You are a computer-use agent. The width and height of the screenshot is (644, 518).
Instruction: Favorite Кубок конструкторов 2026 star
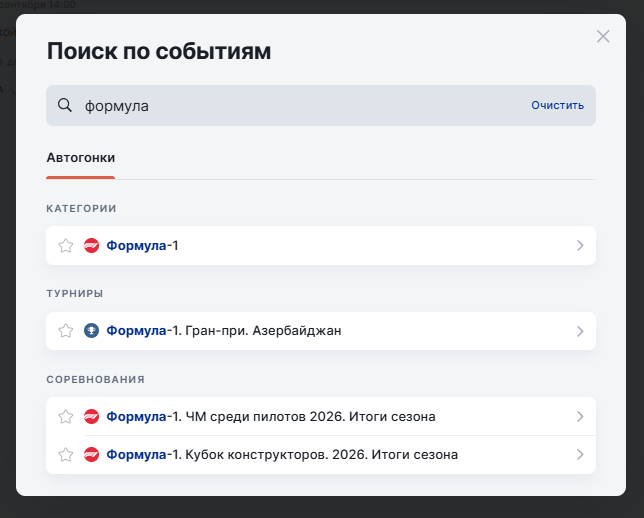65,455
